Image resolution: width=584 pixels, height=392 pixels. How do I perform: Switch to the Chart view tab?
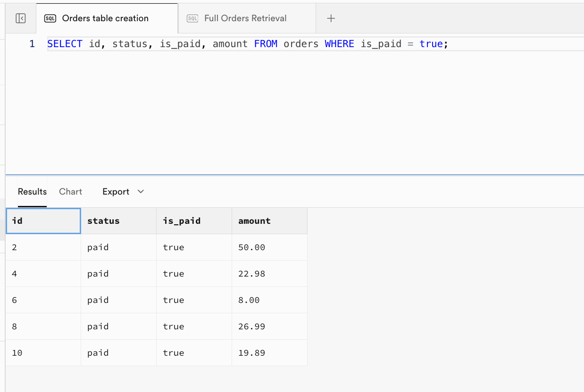coord(70,192)
